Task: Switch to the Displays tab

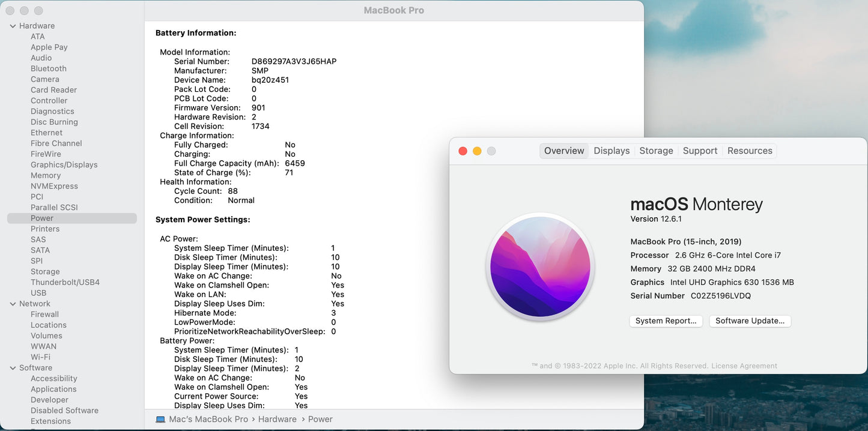Action: coord(612,151)
